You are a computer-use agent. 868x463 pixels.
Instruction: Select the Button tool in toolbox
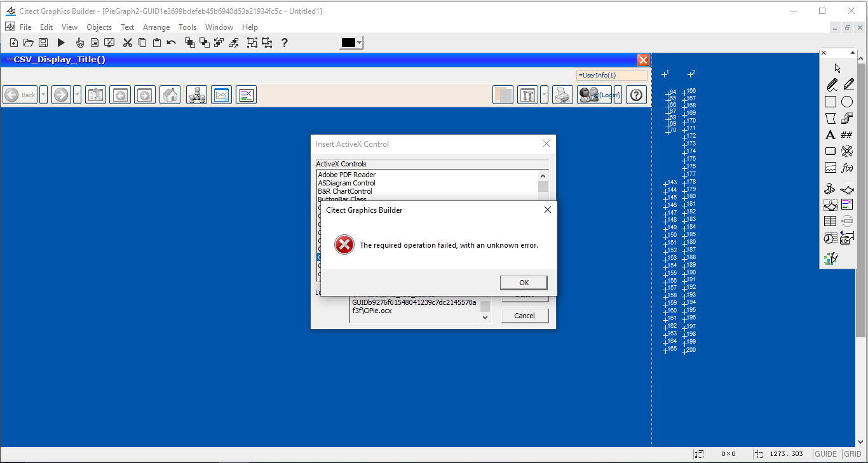[x=831, y=151]
